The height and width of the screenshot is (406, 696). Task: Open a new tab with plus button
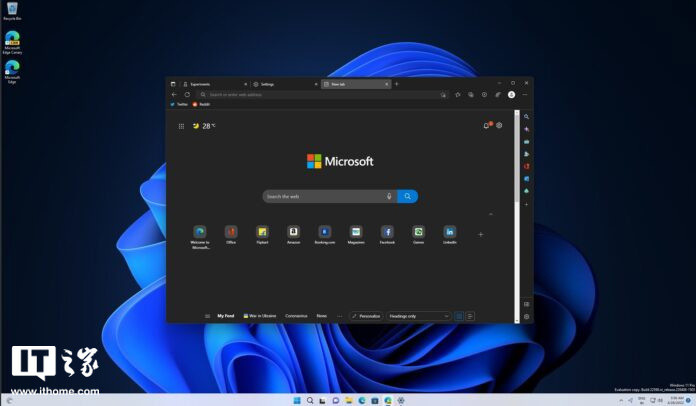click(396, 84)
